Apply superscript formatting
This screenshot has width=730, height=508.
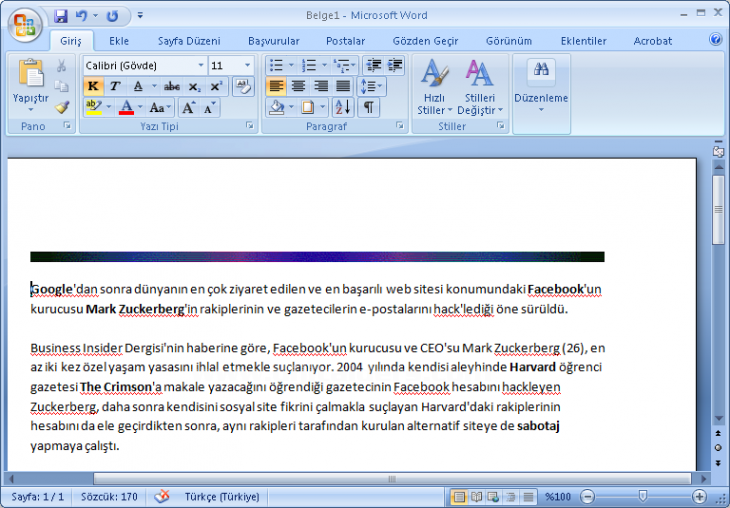click(x=216, y=86)
